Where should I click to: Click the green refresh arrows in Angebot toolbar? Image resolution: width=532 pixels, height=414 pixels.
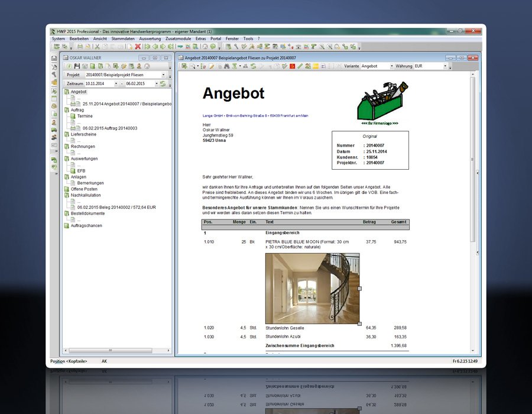(254, 66)
